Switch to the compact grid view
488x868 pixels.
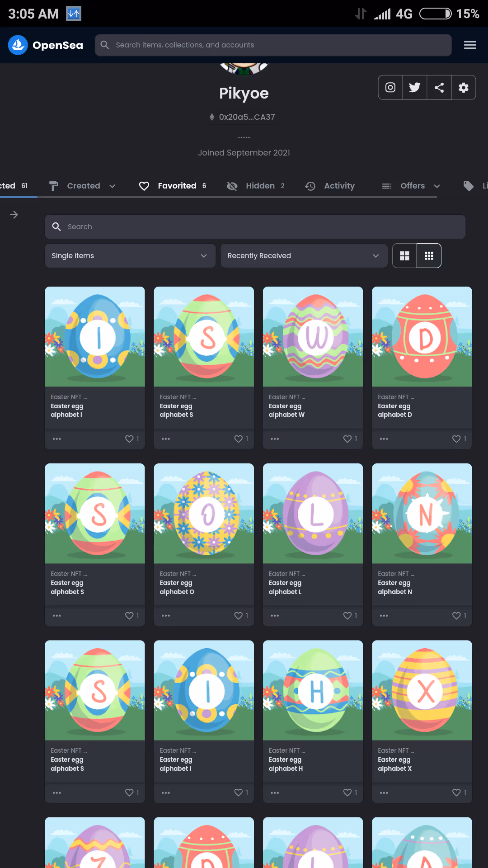429,256
